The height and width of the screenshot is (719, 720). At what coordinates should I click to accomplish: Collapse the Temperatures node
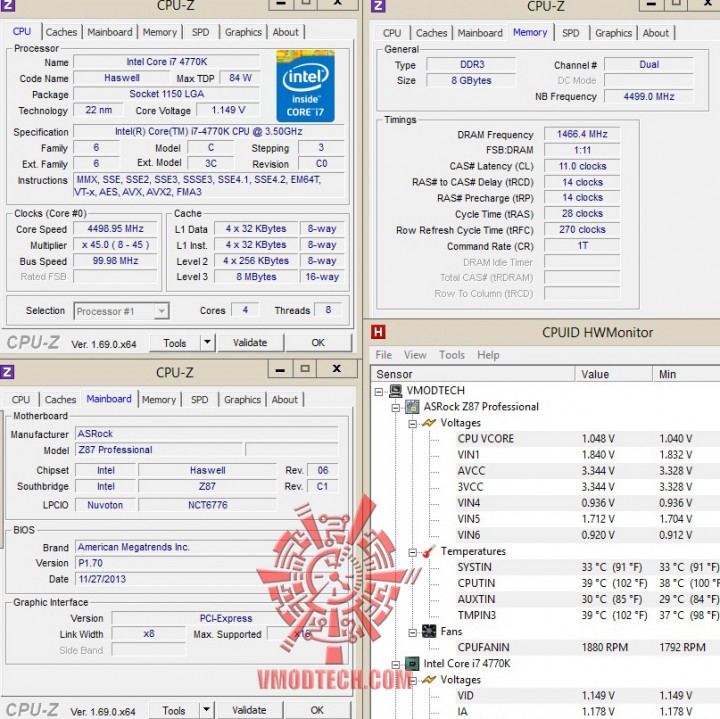(x=412, y=552)
